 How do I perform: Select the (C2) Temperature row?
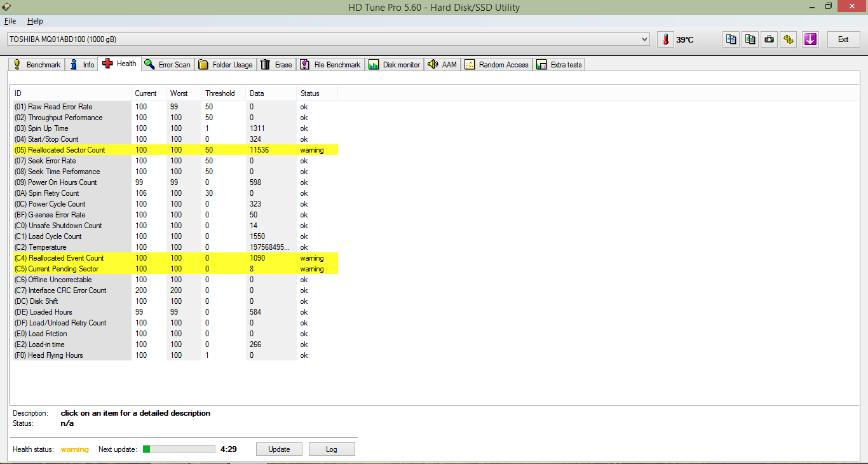[x=175, y=247]
